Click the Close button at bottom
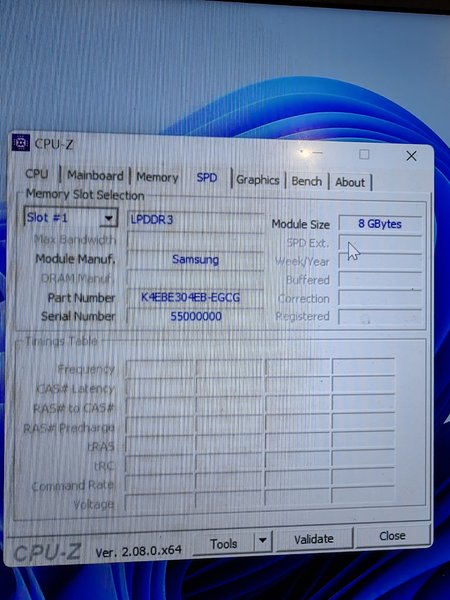This screenshot has width=450, height=600. click(x=393, y=536)
